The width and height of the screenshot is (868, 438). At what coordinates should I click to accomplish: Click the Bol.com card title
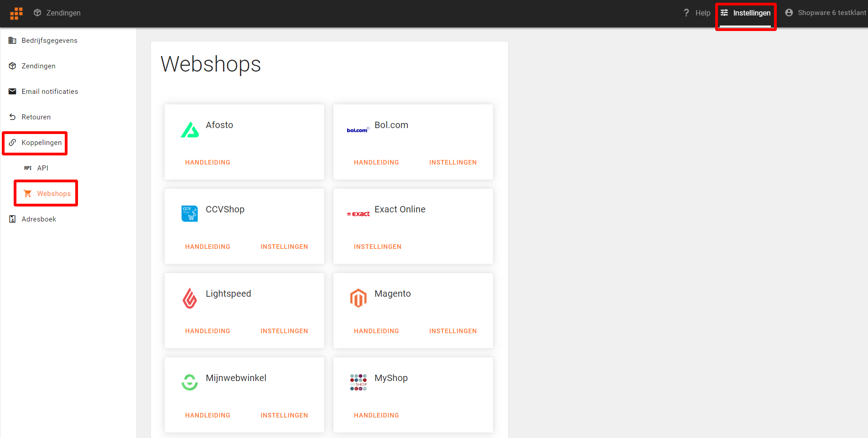point(391,125)
